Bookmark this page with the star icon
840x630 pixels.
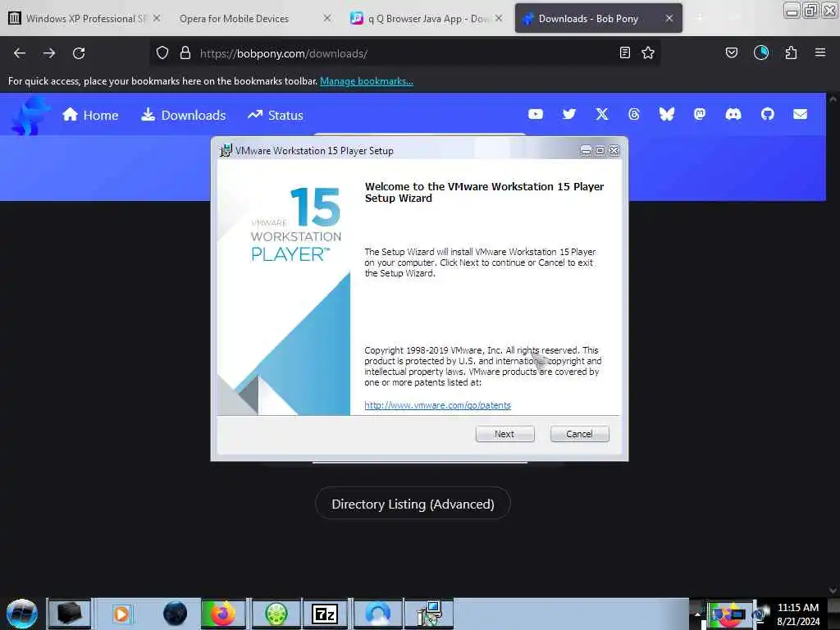pyautogui.click(x=648, y=53)
